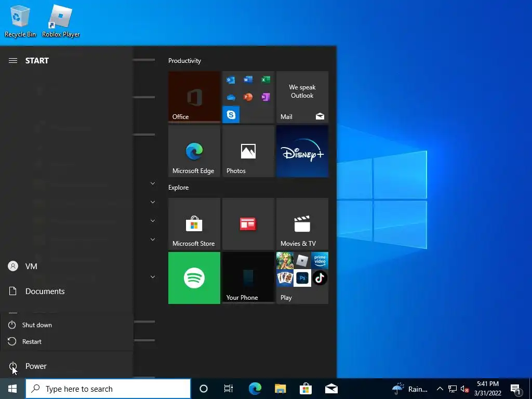Viewport: 532px width, 399px height.
Task: Open the Mail live tile
Action: (302, 97)
